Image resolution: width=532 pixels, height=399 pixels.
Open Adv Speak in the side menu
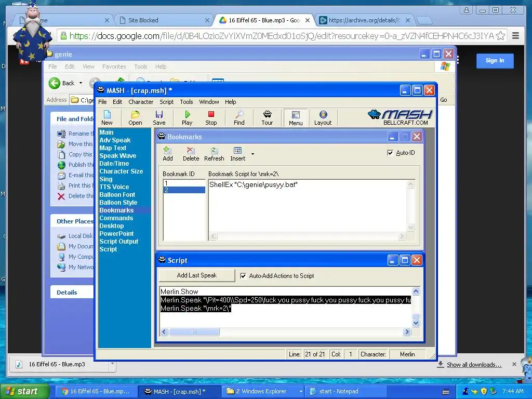115,140
